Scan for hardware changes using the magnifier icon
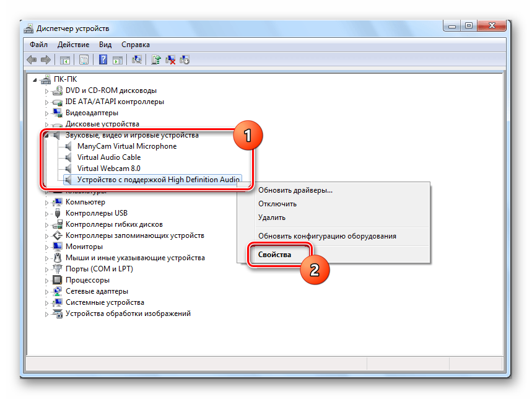Image resolution: width=532 pixels, height=399 pixels. (x=137, y=59)
